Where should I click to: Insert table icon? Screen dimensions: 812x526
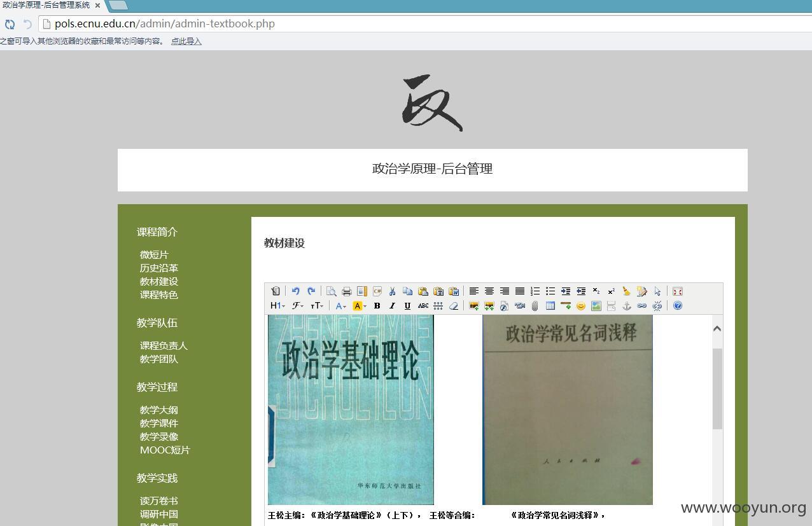pos(550,306)
